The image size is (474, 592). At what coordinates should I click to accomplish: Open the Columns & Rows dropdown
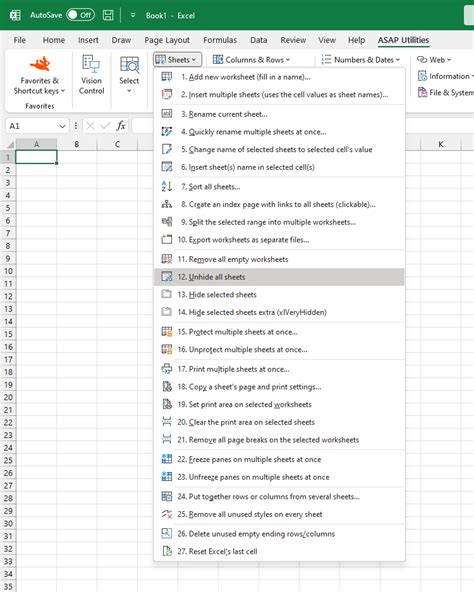[251, 60]
